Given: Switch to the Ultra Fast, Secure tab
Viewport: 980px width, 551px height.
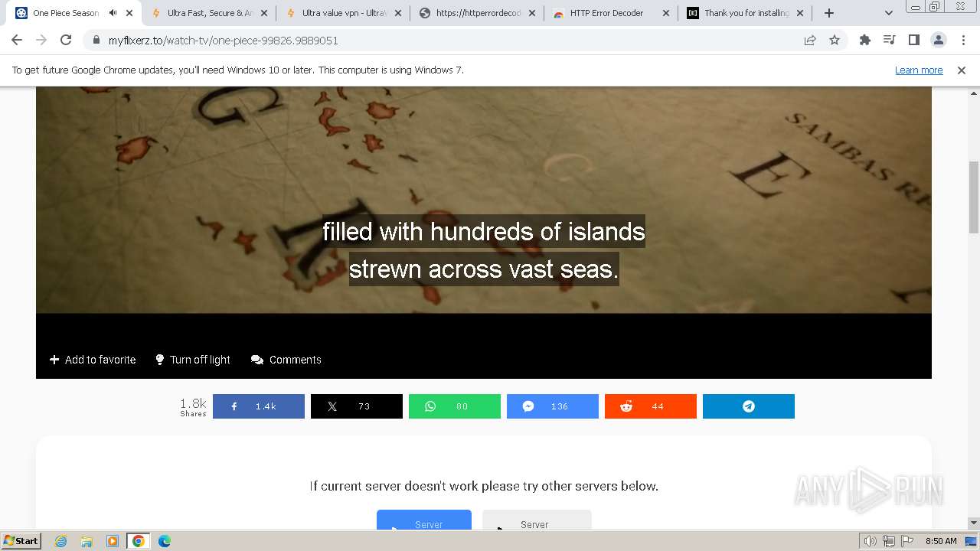Looking at the screenshot, I should tap(210, 13).
